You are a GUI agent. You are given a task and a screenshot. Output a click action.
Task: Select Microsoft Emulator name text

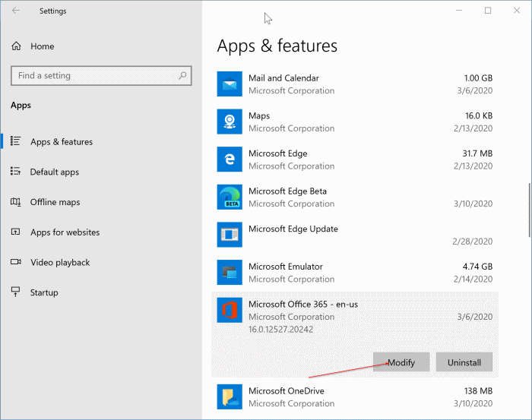click(x=286, y=267)
